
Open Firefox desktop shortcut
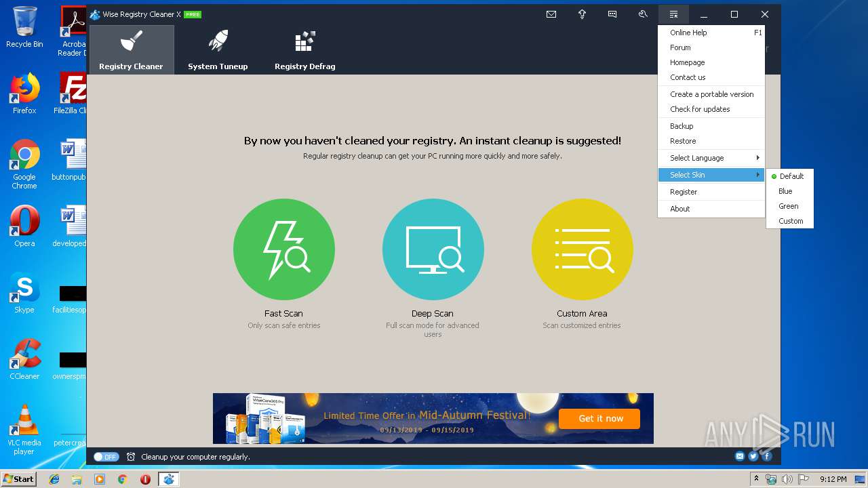tap(24, 94)
